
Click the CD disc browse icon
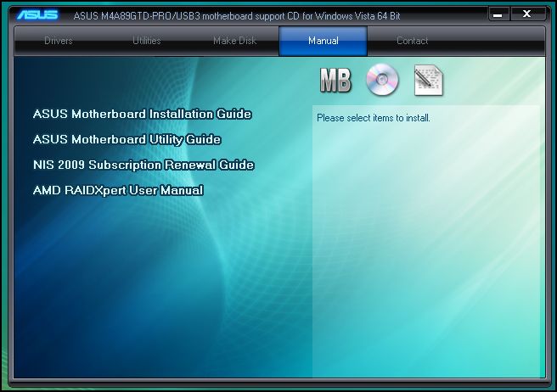click(382, 80)
